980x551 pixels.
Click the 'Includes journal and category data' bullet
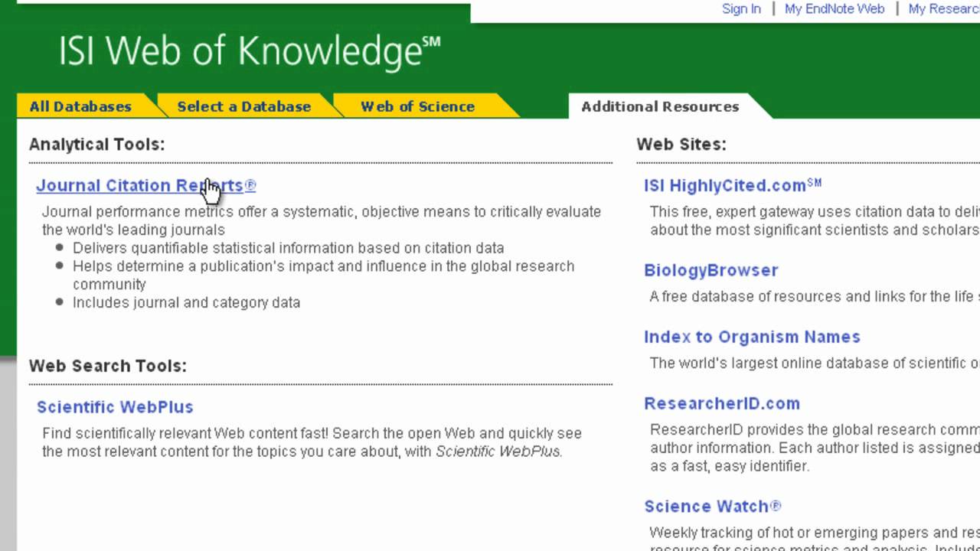tap(186, 303)
